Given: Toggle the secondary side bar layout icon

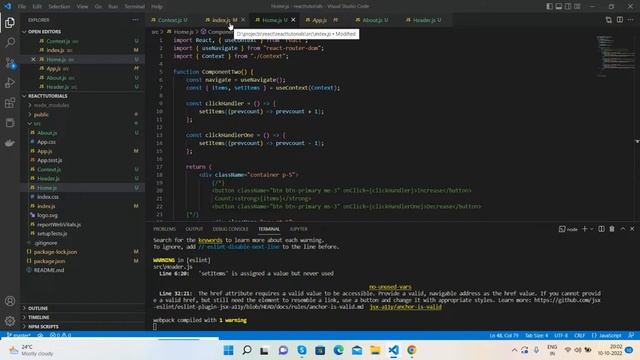Looking at the screenshot, I should coord(568,6).
